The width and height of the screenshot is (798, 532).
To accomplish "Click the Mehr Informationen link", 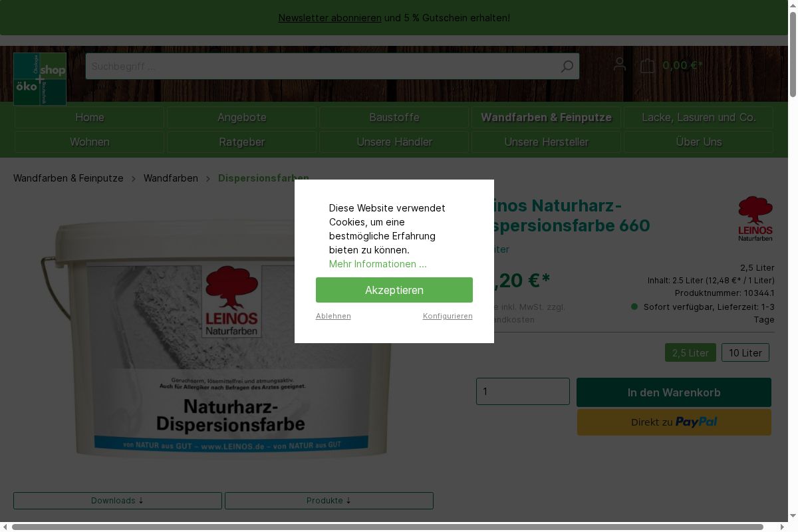I will 378,264.
